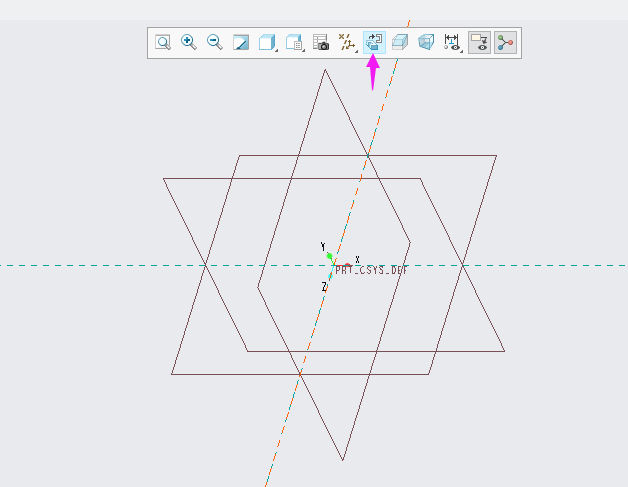Screen dimensions: 628x487
Task: Click the highlighted Sketch View icon
Action: coord(374,42)
